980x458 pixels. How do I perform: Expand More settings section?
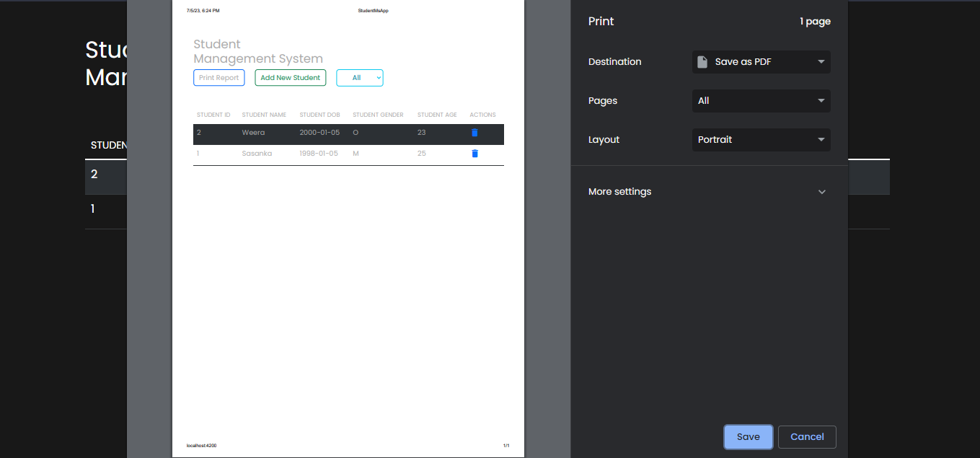coord(709,192)
